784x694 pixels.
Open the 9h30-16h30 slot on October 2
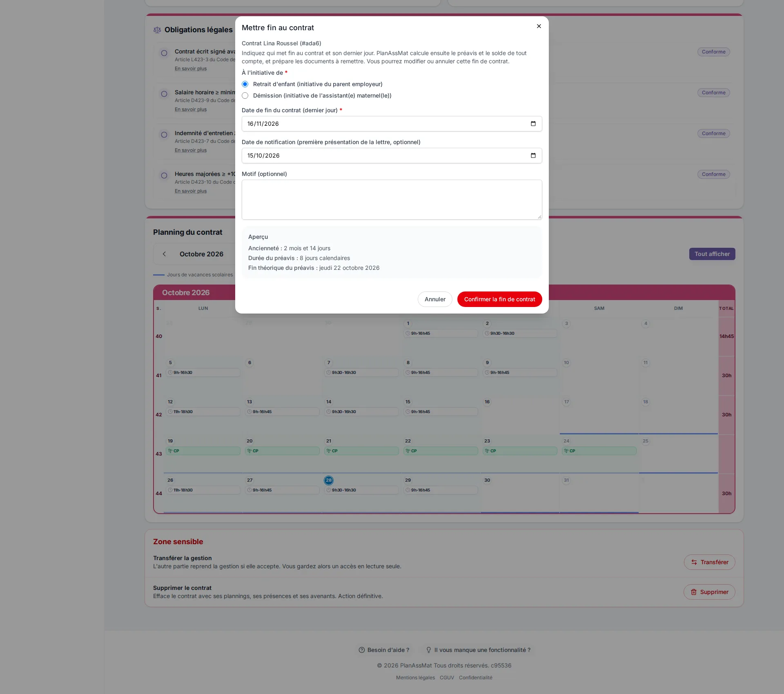point(520,334)
